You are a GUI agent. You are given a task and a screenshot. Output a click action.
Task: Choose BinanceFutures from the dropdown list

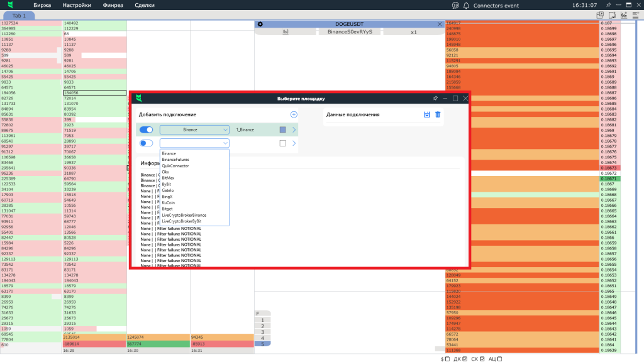click(x=175, y=160)
